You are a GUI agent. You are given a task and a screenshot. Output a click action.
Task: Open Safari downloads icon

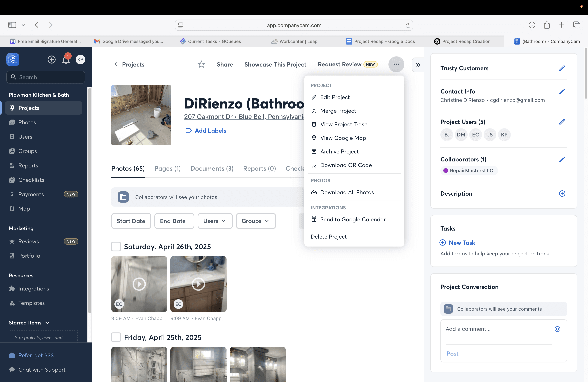tap(532, 25)
